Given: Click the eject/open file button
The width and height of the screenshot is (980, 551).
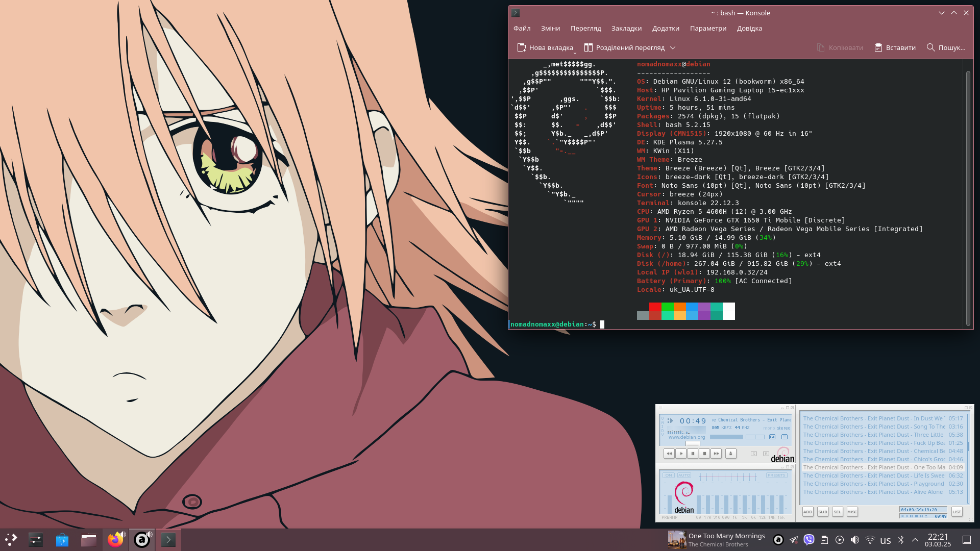Looking at the screenshot, I should coord(730,453).
